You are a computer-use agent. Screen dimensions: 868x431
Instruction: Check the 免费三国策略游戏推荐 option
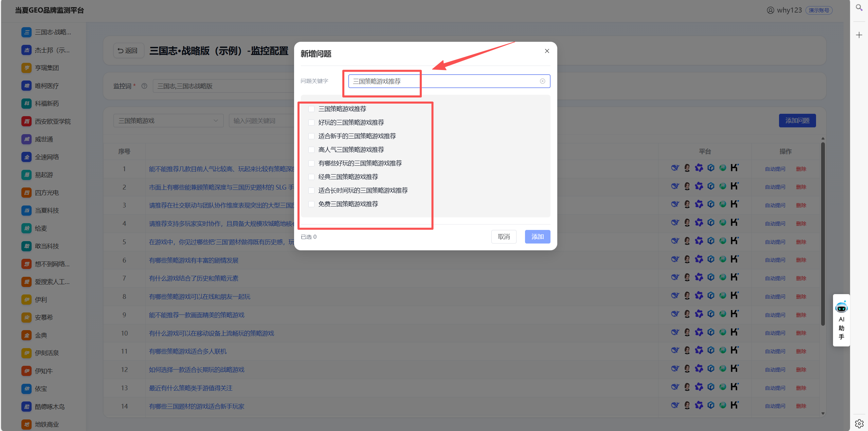(x=311, y=204)
